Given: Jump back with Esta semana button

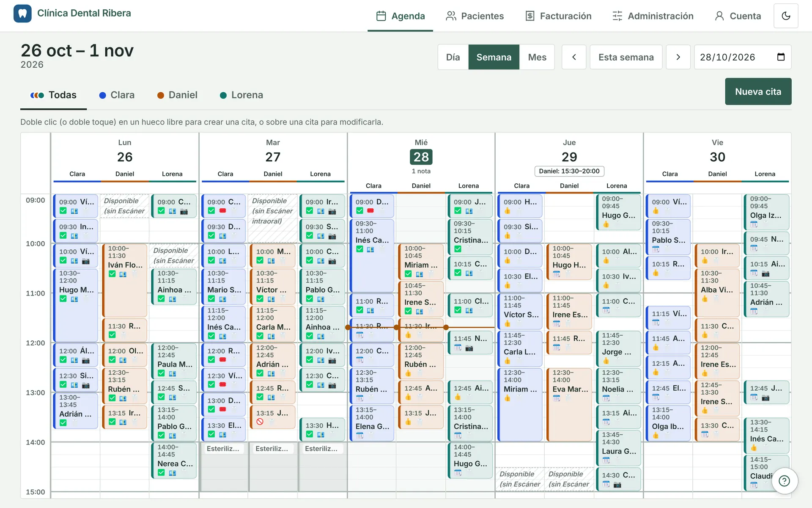Looking at the screenshot, I should click(626, 57).
